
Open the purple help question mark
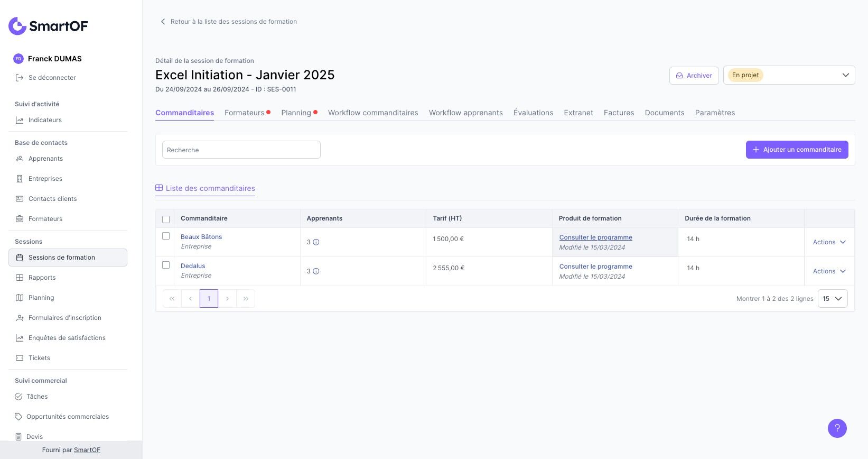pos(837,428)
